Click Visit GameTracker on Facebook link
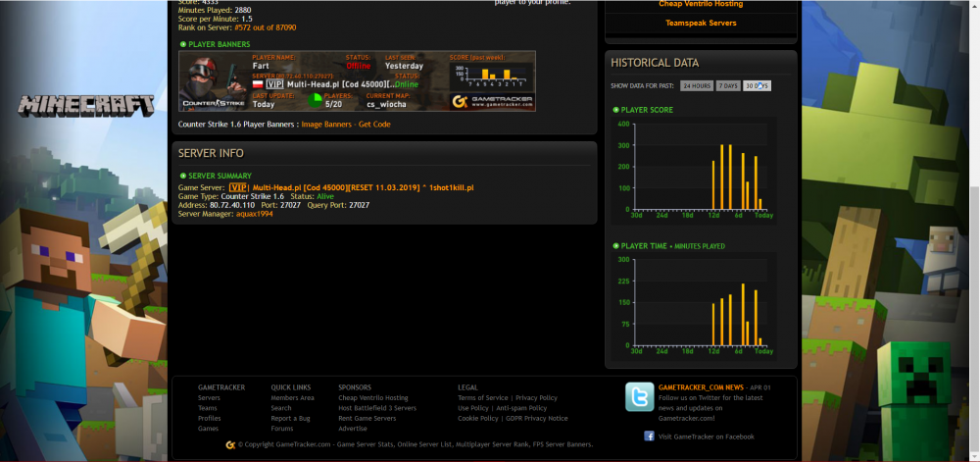The width and height of the screenshot is (980, 462). point(707,436)
